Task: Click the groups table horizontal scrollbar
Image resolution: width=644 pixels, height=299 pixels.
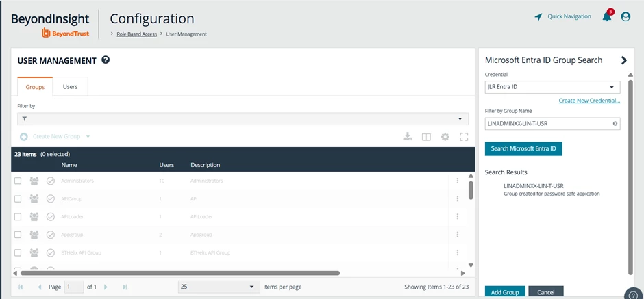Action: [x=180, y=273]
